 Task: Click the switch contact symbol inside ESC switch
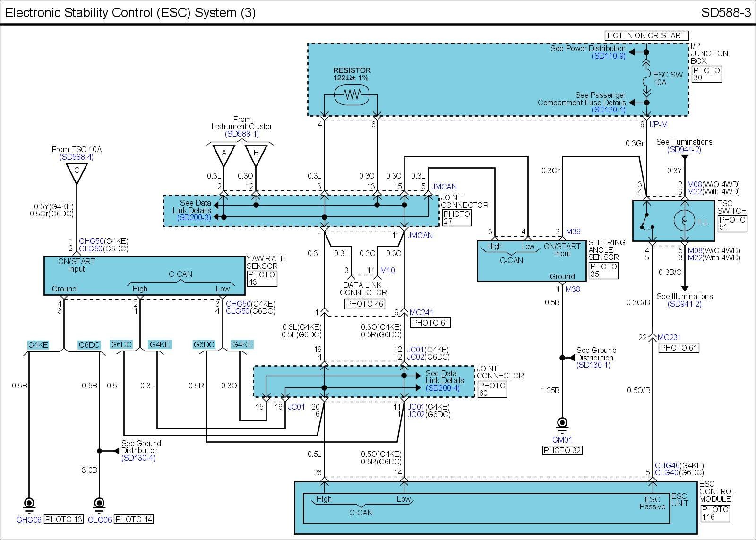pyautogui.click(x=647, y=222)
